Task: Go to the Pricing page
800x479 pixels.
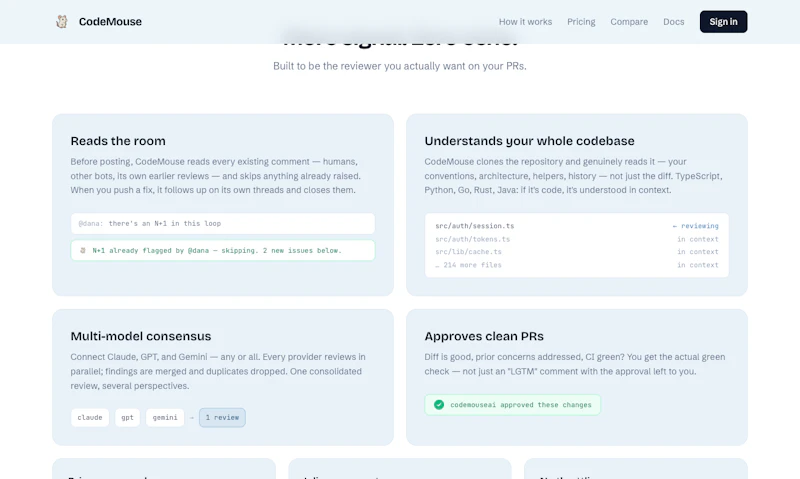Action: pos(581,22)
